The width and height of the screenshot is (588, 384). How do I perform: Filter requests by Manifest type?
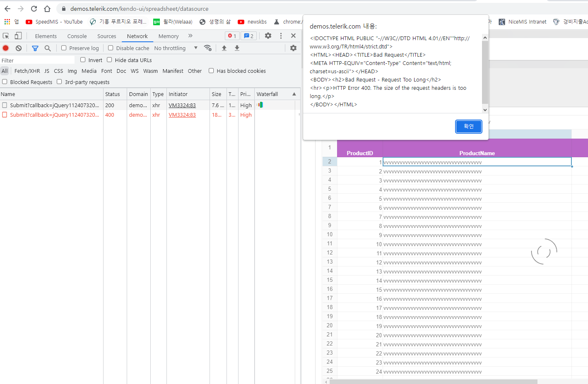coord(173,71)
